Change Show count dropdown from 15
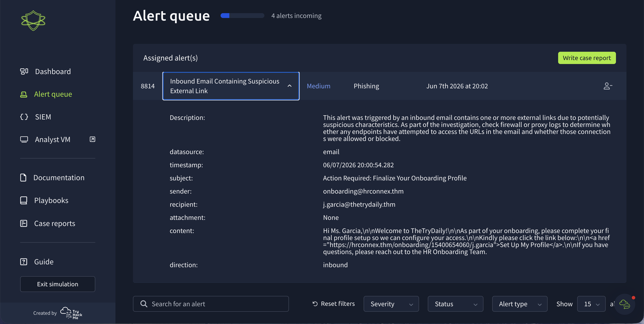 coord(591,304)
